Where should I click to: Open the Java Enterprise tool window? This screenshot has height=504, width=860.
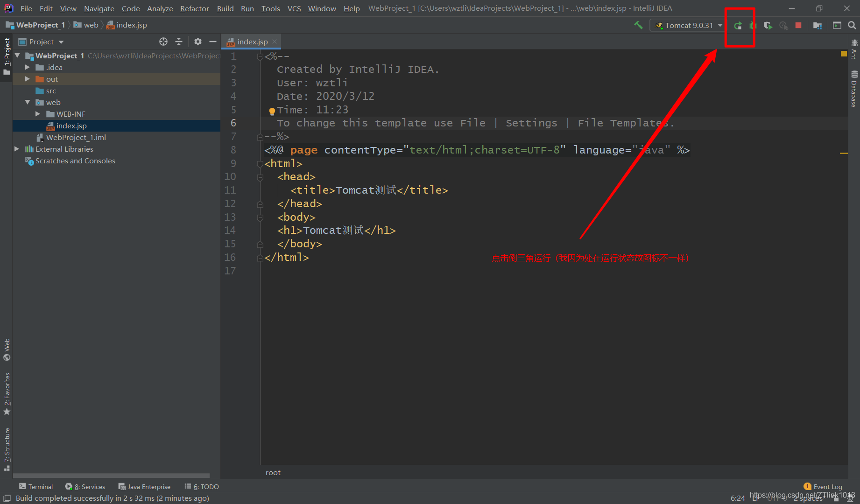click(144, 486)
